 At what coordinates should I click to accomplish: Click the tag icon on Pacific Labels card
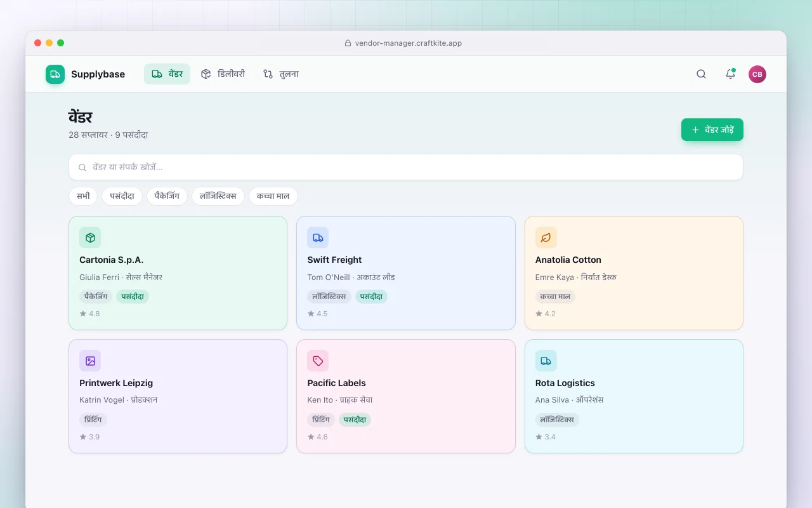[x=318, y=361]
